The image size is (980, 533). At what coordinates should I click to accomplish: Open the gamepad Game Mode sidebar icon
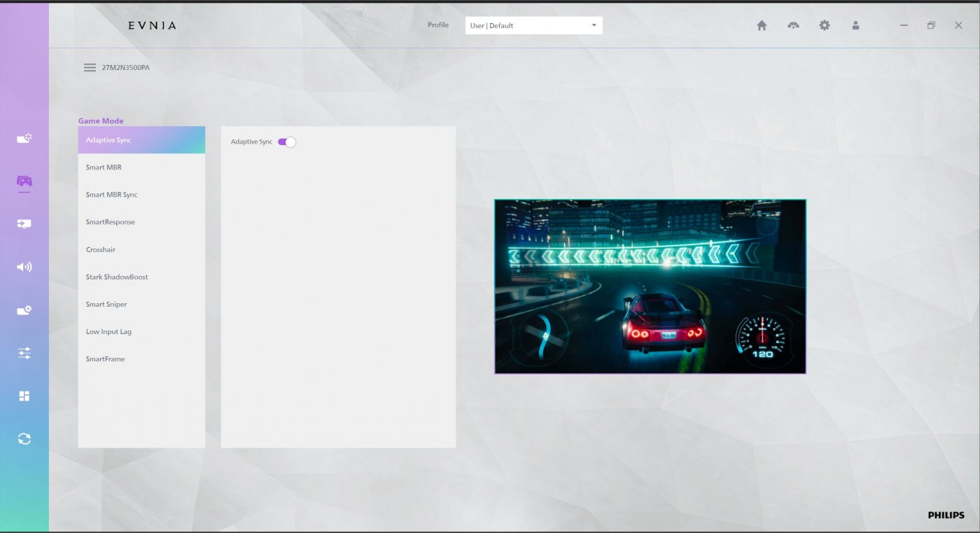tap(24, 181)
